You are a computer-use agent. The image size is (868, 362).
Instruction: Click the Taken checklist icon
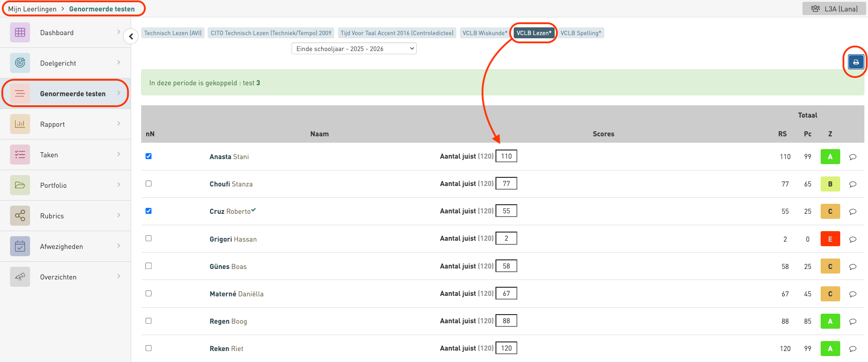(x=20, y=155)
